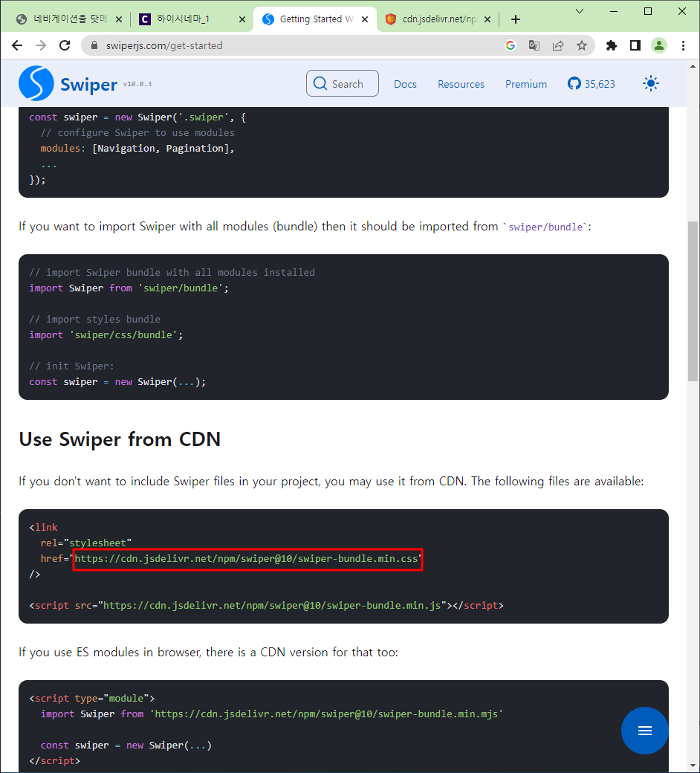Bookmark this page with star icon
700x773 pixels.
pyautogui.click(x=582, y=45)
